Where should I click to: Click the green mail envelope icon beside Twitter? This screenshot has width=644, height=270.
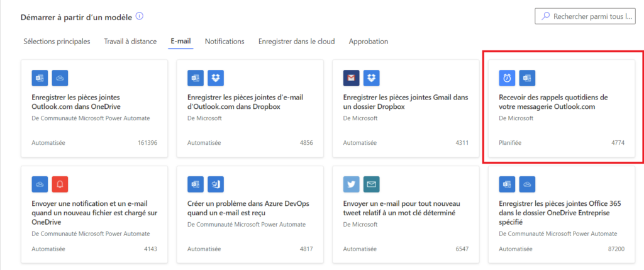[372, 184]
